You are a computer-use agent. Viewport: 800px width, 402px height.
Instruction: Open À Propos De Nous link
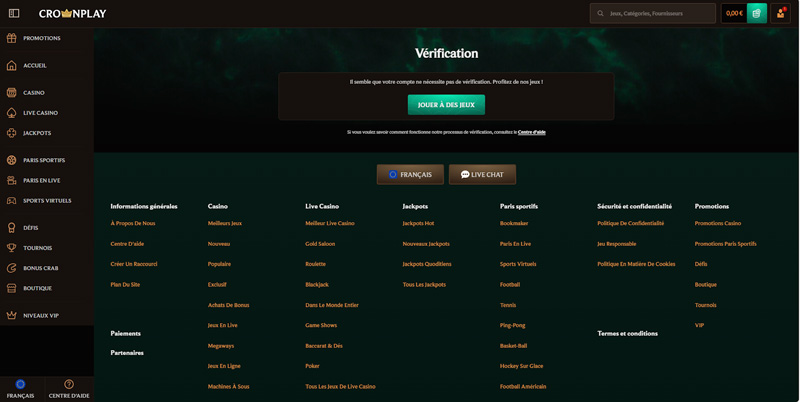(133, 223)
